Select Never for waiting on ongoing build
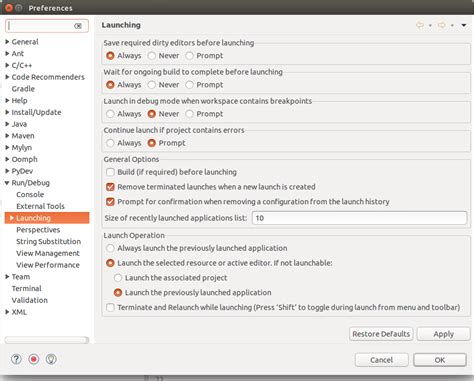The image size is (474, 381). (152, 85)
